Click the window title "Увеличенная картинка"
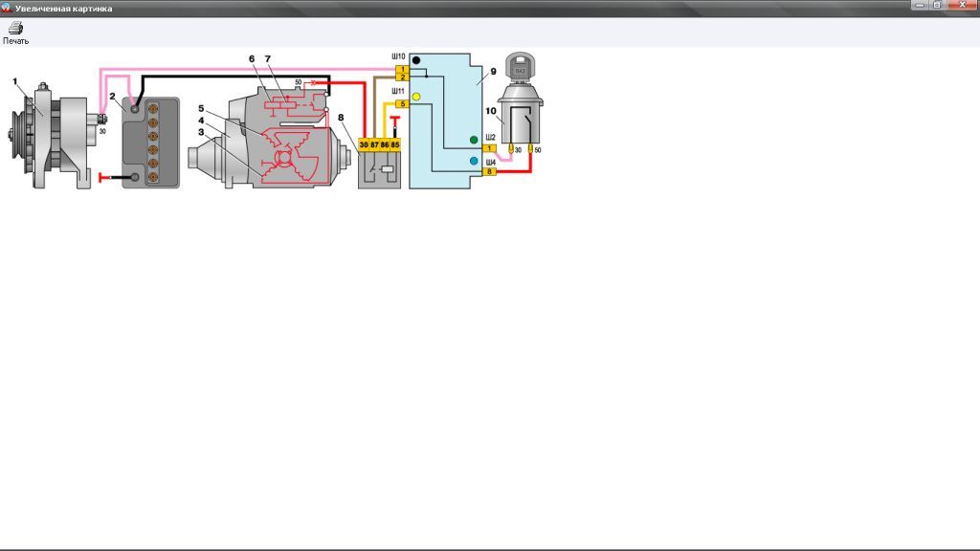The image size is (980, 551). (64, 9)
